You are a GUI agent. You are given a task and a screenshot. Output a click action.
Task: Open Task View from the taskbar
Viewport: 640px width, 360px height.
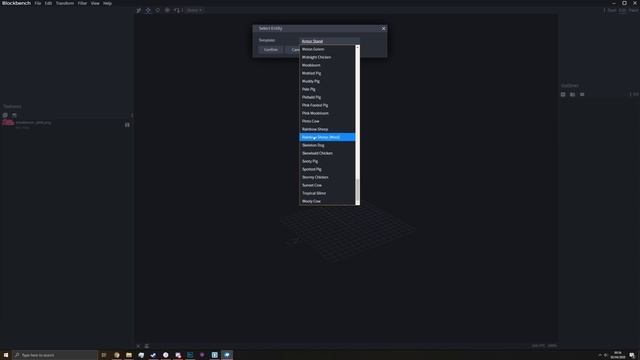[x=104, y=355]
